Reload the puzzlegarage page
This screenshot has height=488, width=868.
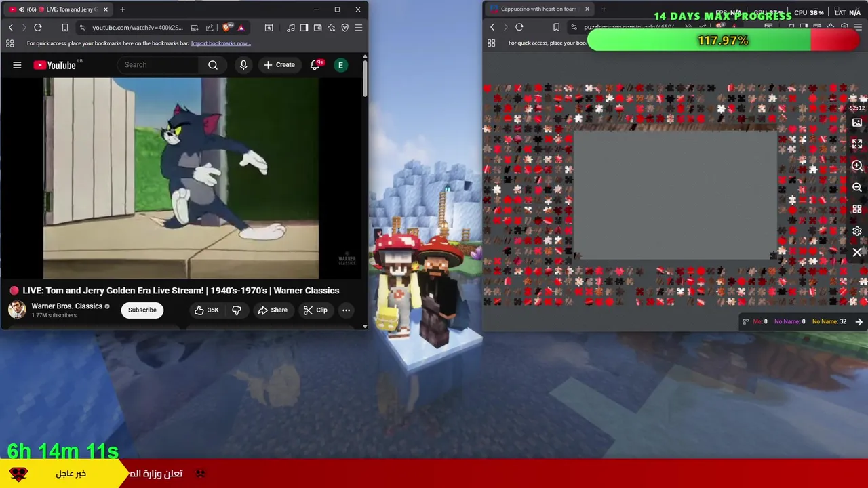click(x=519, y=27)
